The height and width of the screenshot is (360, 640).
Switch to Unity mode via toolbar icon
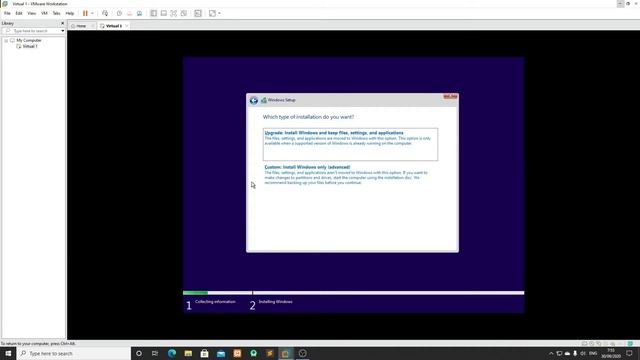[x=184, y=13]
